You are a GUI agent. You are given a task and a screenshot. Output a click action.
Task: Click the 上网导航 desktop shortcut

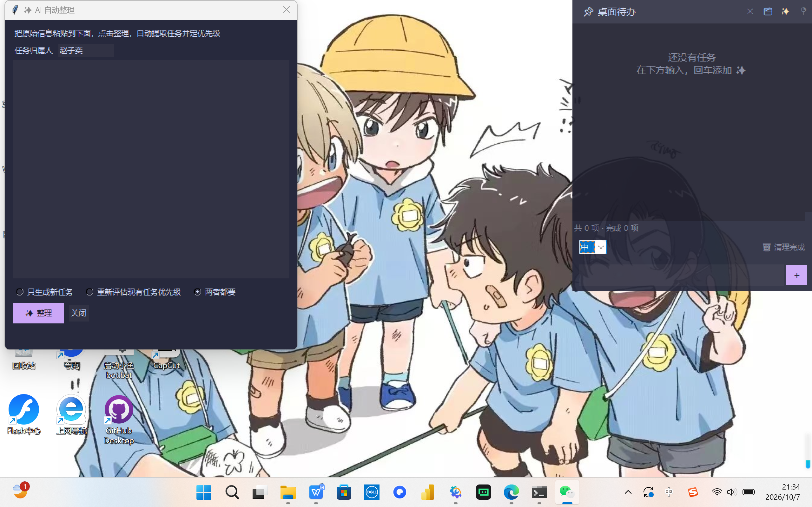(71, 414)
